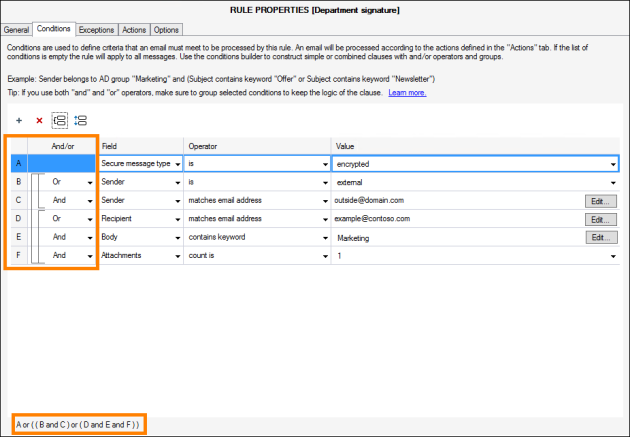This screenshot has height=437, width=630.
Task: Open row B Sender field dropdown
Action: [178, 183]
